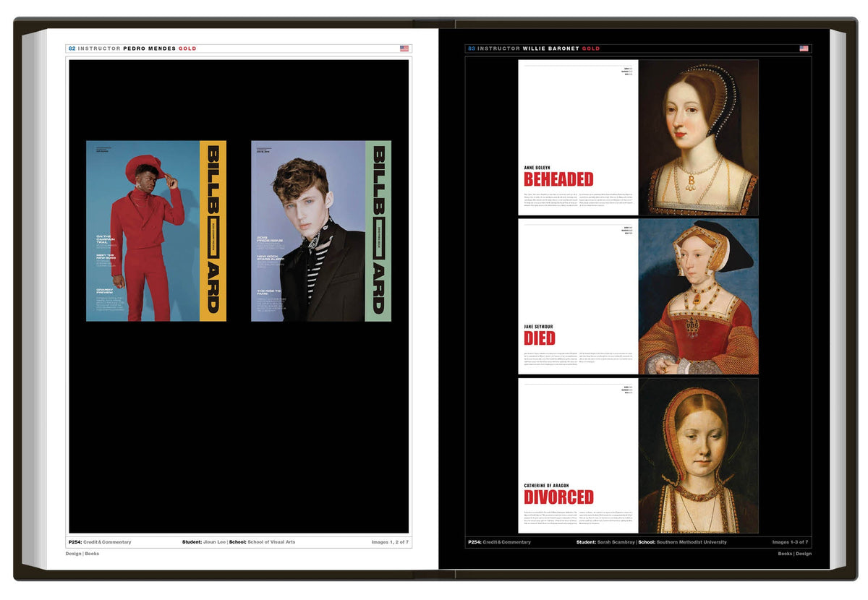Image resolution: width=868 pixels, height=600 pixels.
Task: Select the Anne Boleyn portrait painting
Action: 698,137
